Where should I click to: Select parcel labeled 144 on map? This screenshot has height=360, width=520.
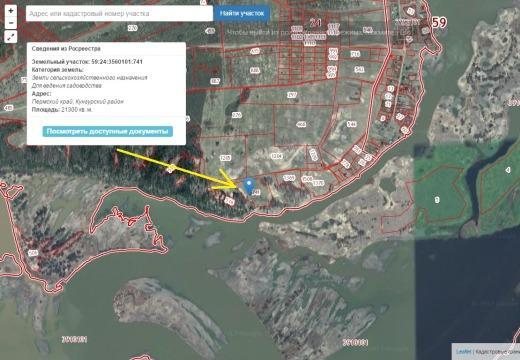point(352,124)
